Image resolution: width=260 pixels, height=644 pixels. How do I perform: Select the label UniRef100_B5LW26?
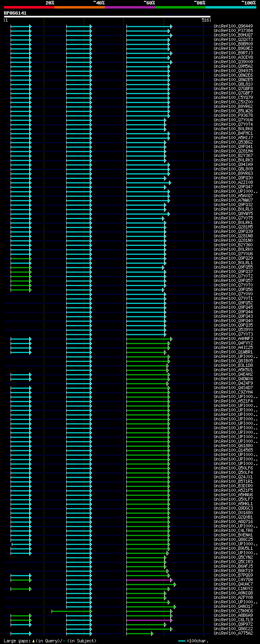pyautogui.click(x=233, y=111)
